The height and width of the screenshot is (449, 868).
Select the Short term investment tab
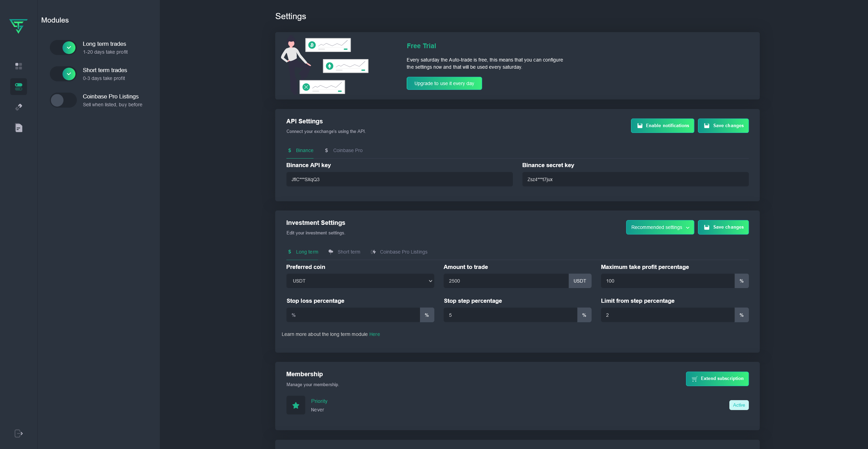pos(344,252)
